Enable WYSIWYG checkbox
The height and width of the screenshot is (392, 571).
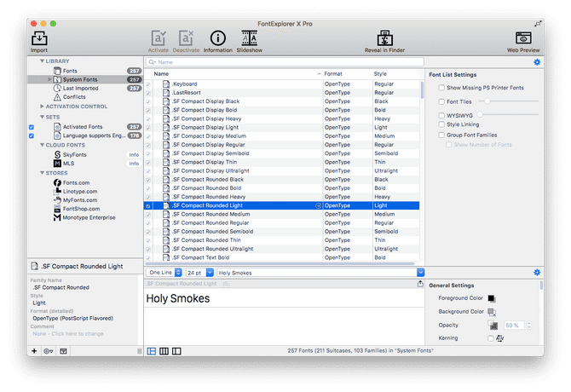441,115
